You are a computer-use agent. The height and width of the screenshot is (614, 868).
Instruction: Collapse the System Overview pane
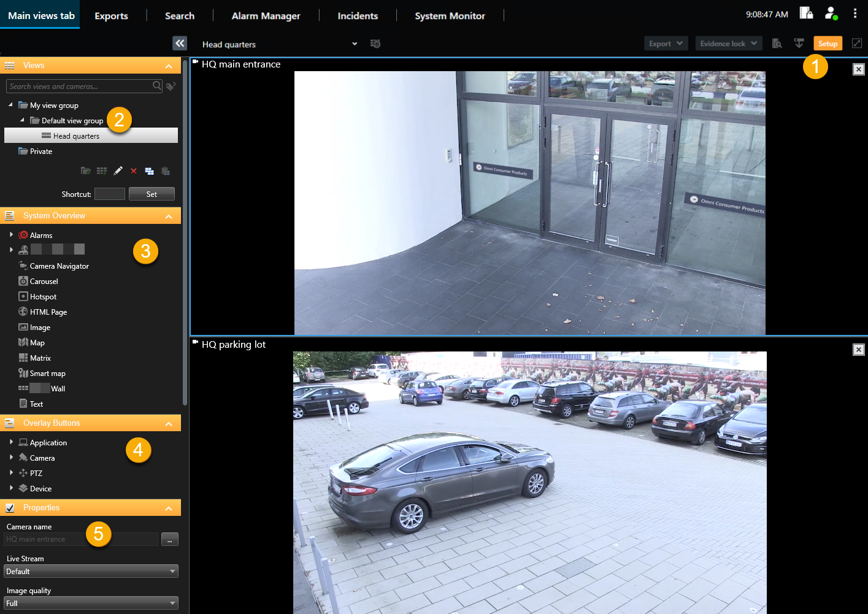[169, 217]
